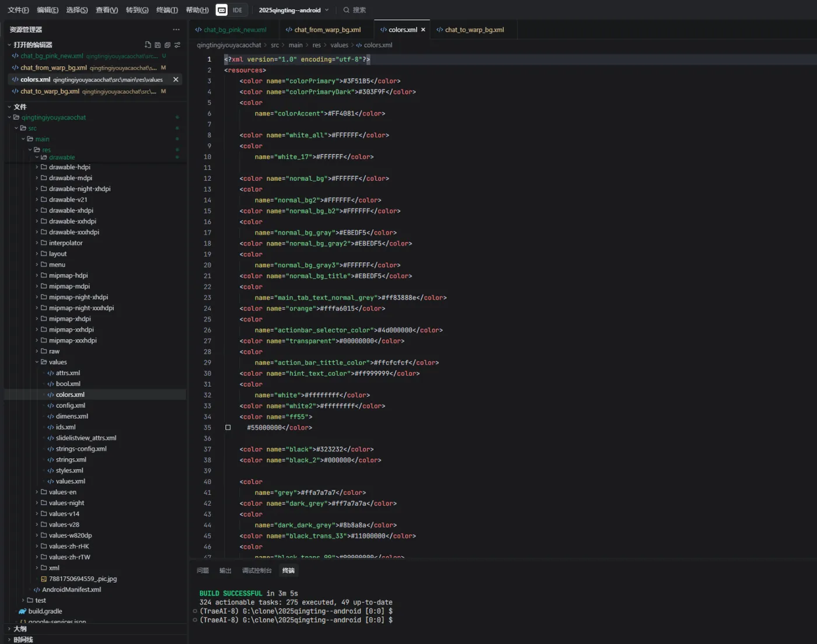Click the magnifier search icon in the title bar

tap(346, 10)
